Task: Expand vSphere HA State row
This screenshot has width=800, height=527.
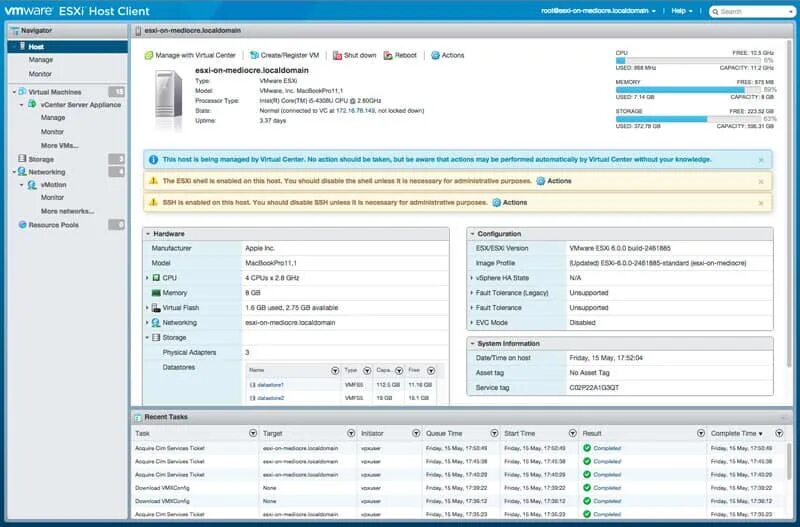Action: point(471,278)
